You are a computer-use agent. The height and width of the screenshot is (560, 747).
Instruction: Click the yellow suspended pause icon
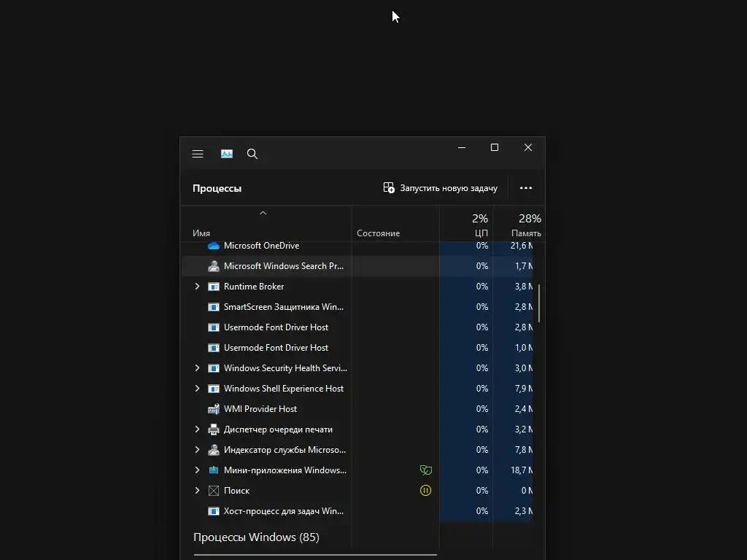point(426,491)
